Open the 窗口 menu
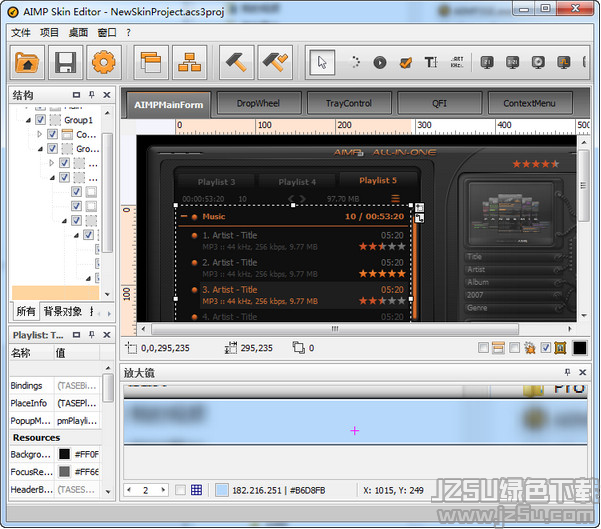This screenshot has width=601, height=529. point(107,33)
